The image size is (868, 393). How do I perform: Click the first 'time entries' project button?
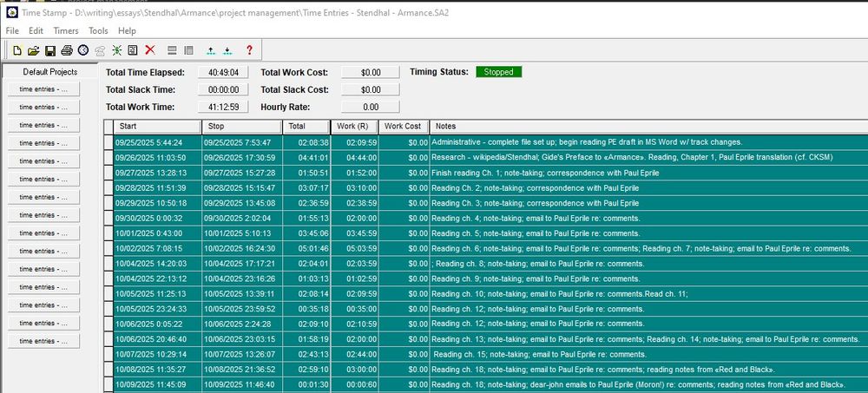[43, 89]
